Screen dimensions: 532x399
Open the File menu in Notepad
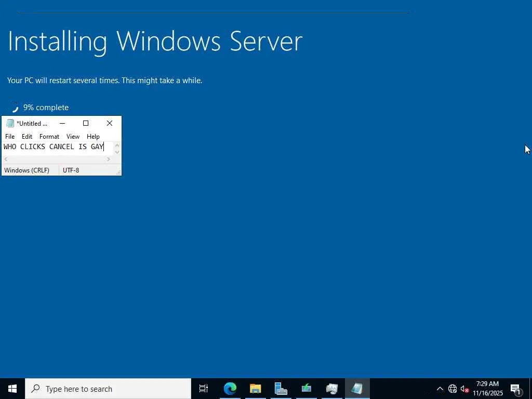click(x=10, y=137)
